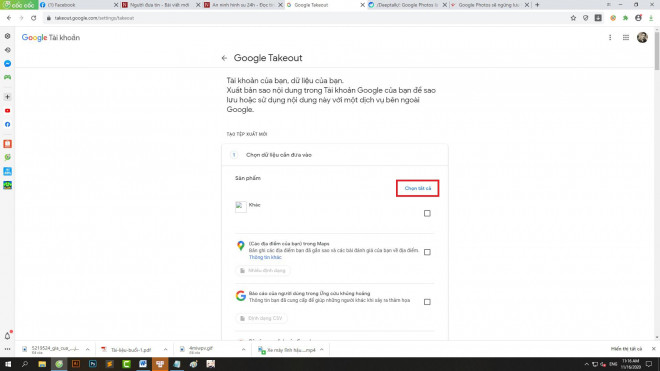Open the new tab plus button
This screenshot has height=371, width=660.
point(537,5)
